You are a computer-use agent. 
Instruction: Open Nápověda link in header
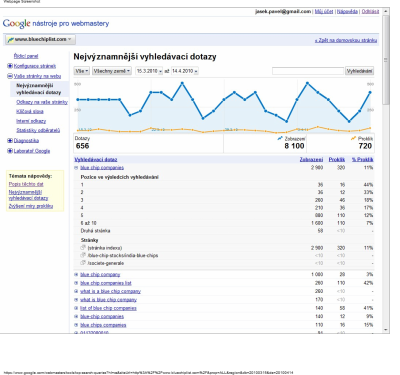pyautogui.click(x=347, y=11)
